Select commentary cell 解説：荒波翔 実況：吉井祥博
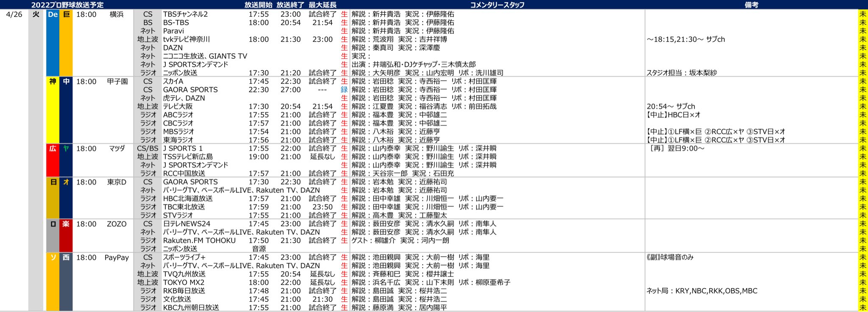 (399, 39)
